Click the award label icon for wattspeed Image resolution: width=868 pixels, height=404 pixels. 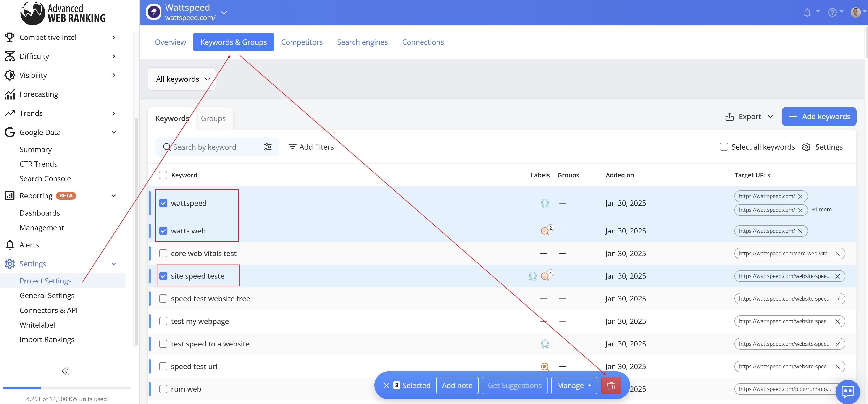pos(545,203)
